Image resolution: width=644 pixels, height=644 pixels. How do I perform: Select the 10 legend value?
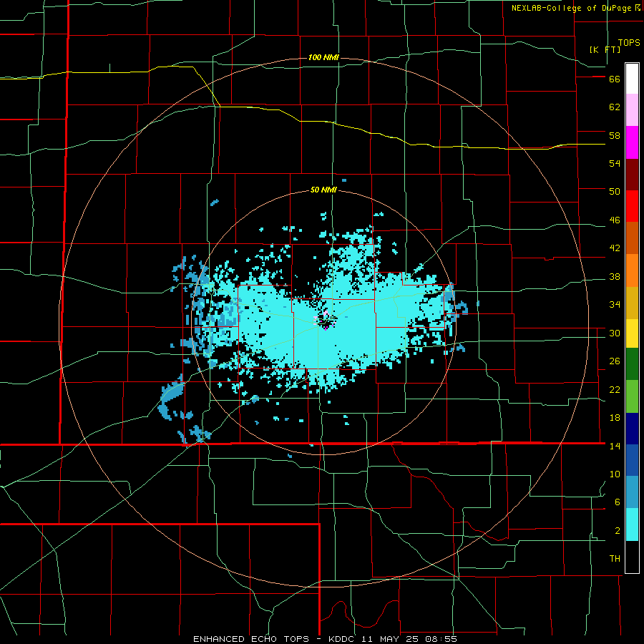point(615,474)
